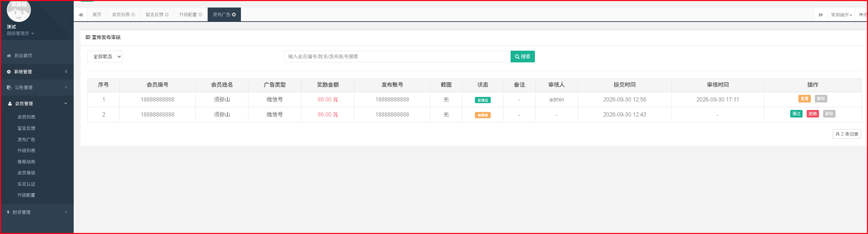Click the 审核时间 column header
Screen dimensions: 868x234
[717, 85]
